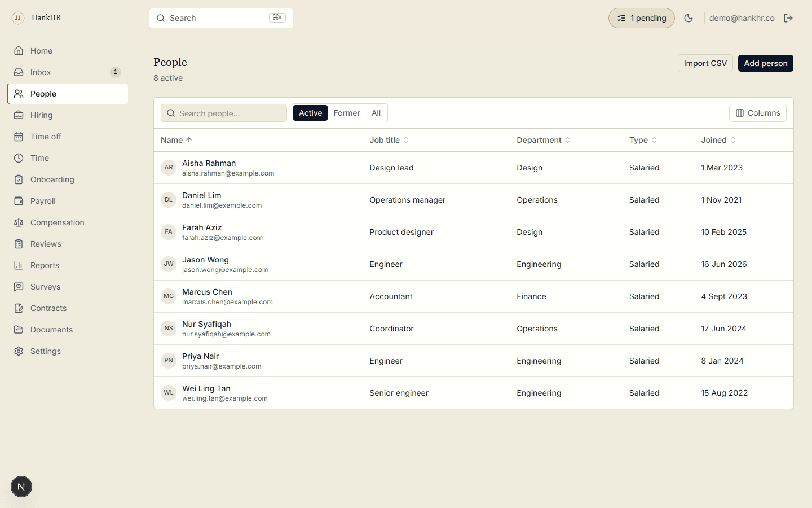Click the Import CSV button
812x508 pixels.
[x=705, y=63]
